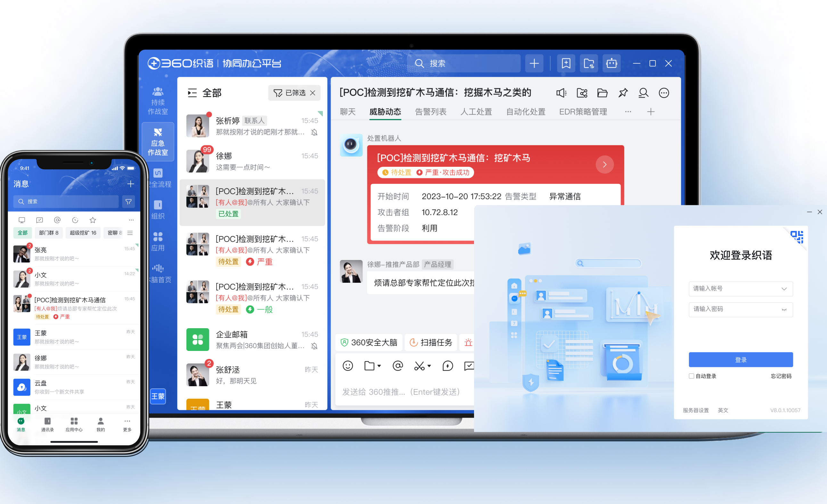Click the lightning quick-reply icon in message toolbar
The height and width of the screenshot is (504, 827).
[x=447, y=365]
